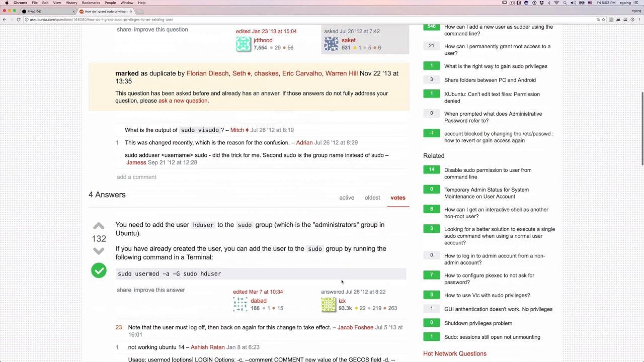
Task: Open the View menu
Action: tap(57, 3)
